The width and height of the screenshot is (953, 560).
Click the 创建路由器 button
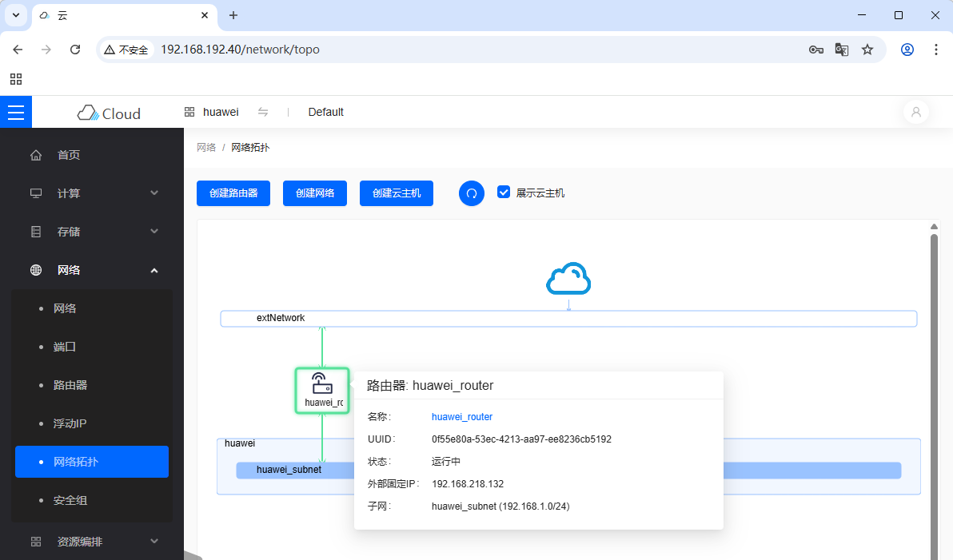(x=233, y=193)
